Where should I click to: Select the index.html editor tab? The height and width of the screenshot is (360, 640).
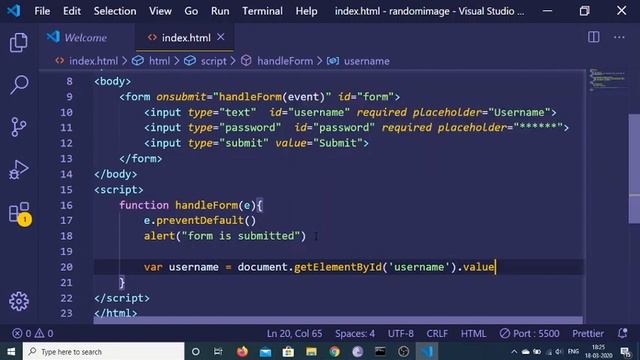pos(184,38)
